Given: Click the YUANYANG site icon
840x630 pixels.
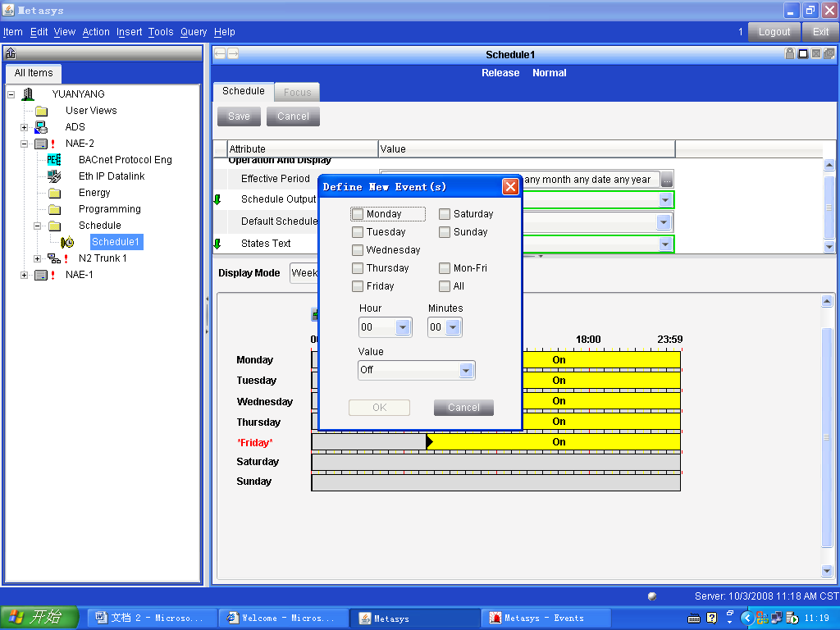Looking at the screenshot, I should (x=28, y=94).
